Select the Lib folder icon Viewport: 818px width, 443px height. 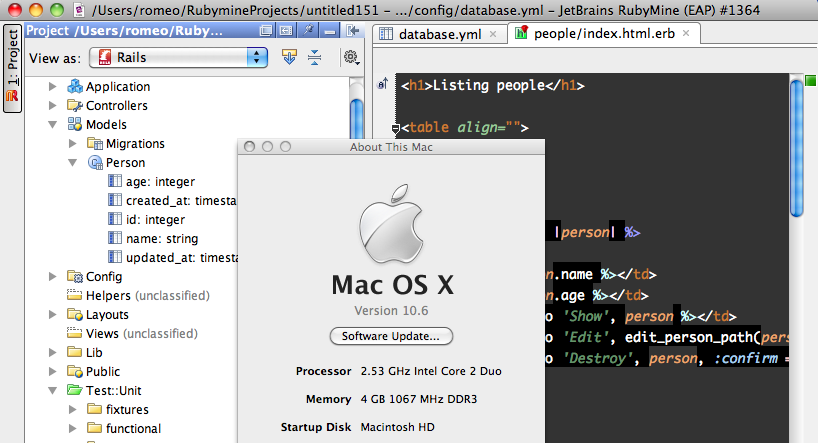(x=75, y=352)
